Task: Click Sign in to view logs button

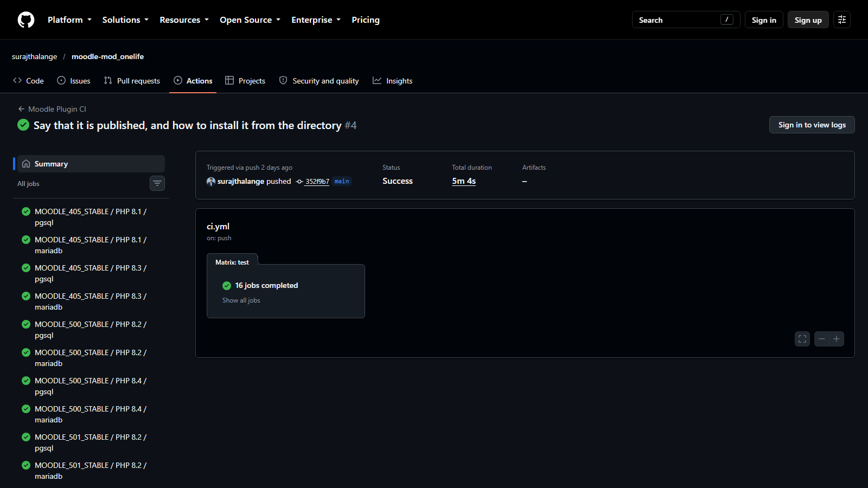Action: click(x=812, y=125)
